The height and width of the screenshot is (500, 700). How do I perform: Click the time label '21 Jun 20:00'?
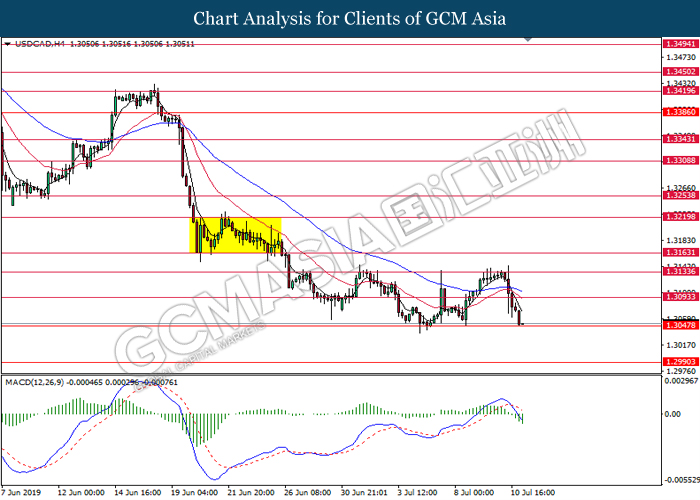point(251,492)
